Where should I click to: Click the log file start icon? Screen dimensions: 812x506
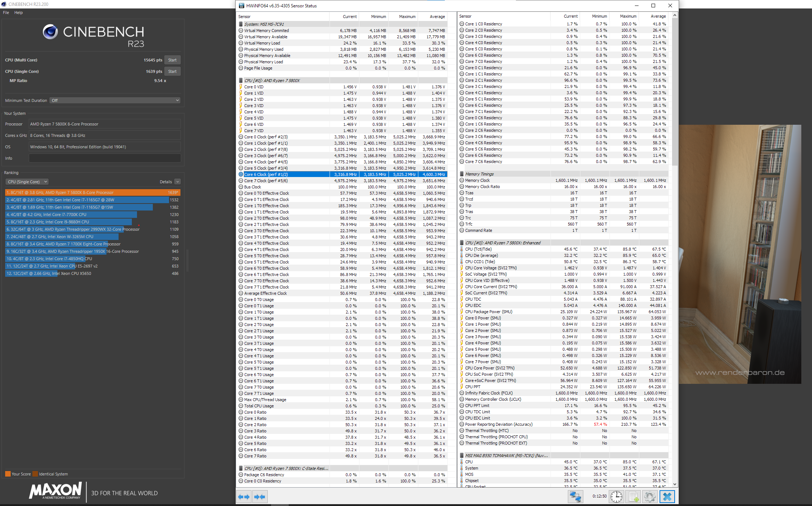pos(633,497)
